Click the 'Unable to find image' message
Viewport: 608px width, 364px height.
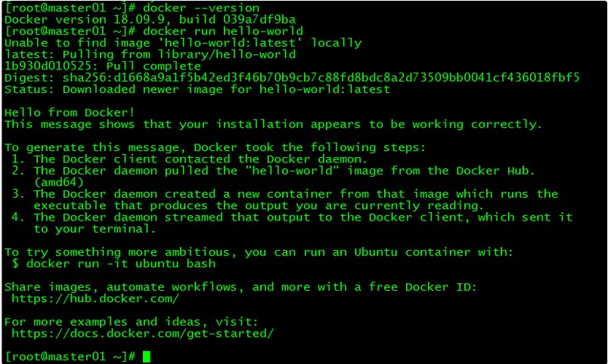click(183, 42)
